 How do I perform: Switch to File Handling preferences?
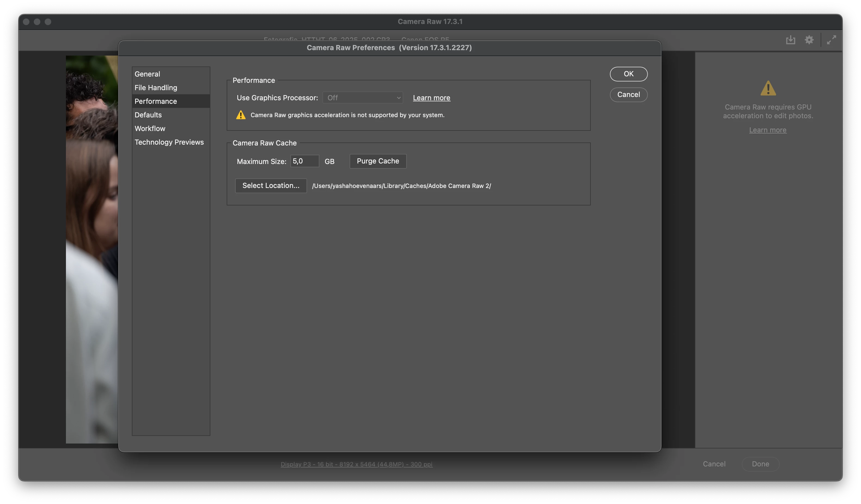156,88
